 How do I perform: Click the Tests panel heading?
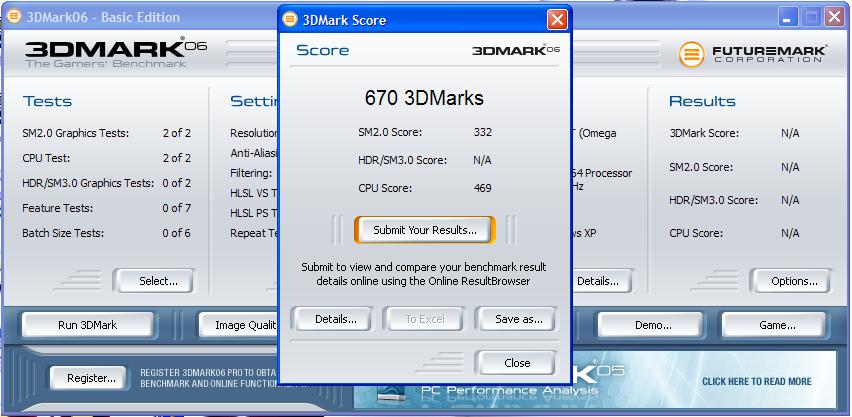tap(47, 101)
